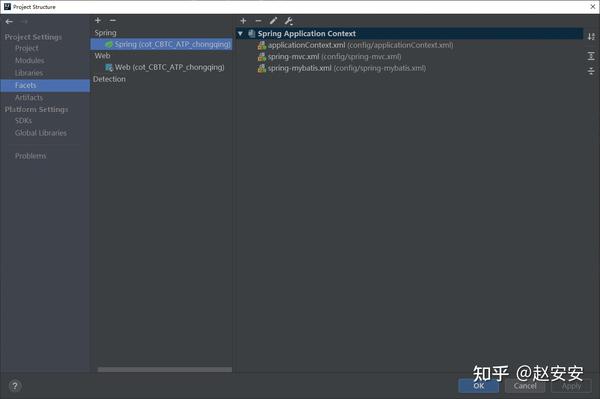Screen dimensions: 600x399
Task: Add a new Spring application context
Action: [x=243, y=21]
